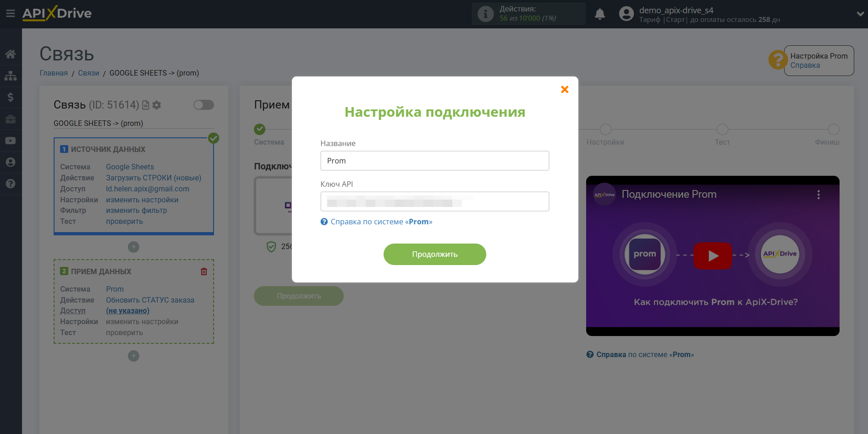Click ld.helen.apix@gmail.com access link
The image size is (868, 434).
(x=148, y=189)
